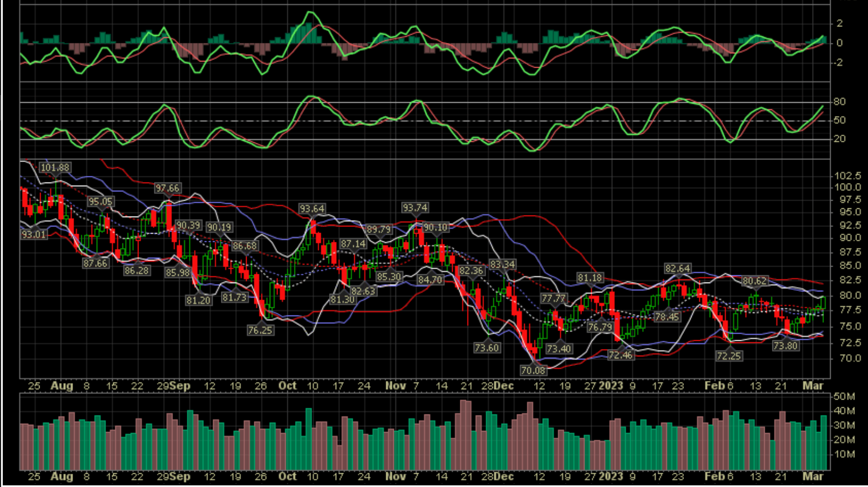Select the 83.34 price annotation
This screenshot has height=487, width=868.
(502, 264)
